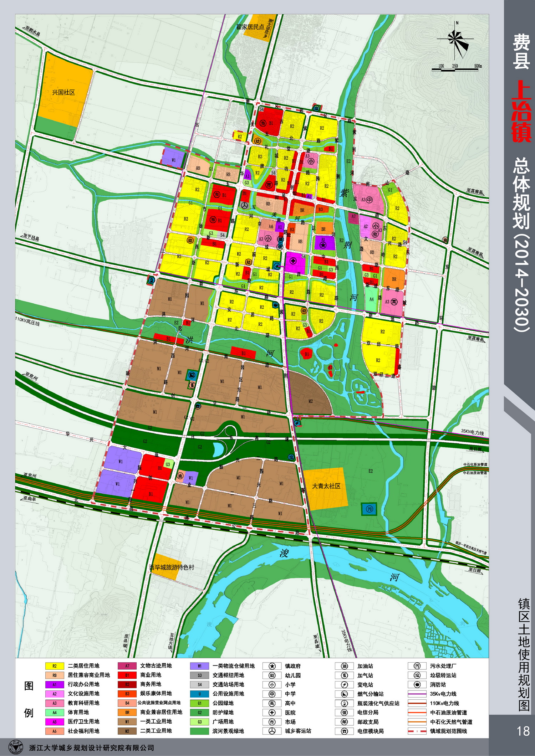Screen dimensions: 535x756
Task: Click the 镇政府 star symbol in legend
Action: pyautogui.click(x=272, y=666)
